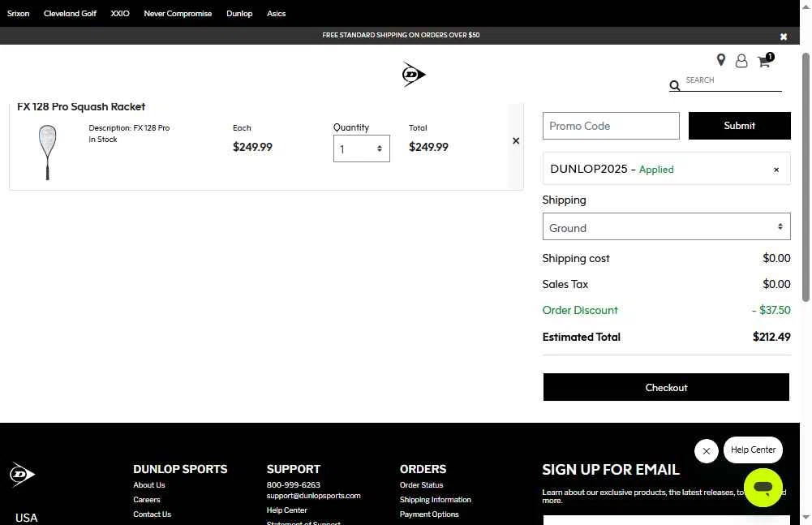This screenshot has height=525, width=812.
Task: Open the Payment Options link
Action: (429, 514)
